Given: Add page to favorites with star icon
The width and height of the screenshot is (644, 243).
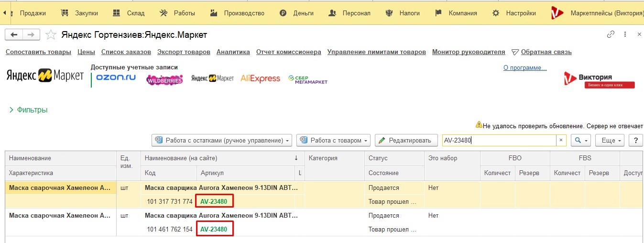Looking at the screenshot, I should [50, 34].
